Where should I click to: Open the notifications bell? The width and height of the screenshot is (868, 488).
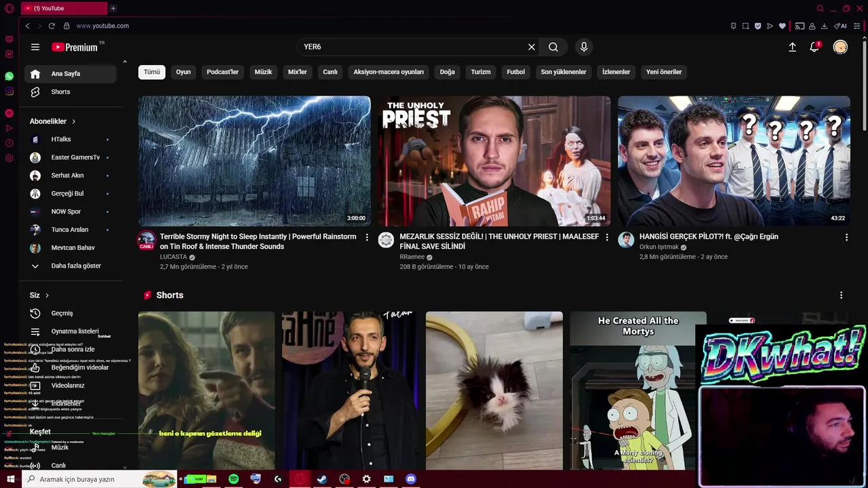click(814, 47)
